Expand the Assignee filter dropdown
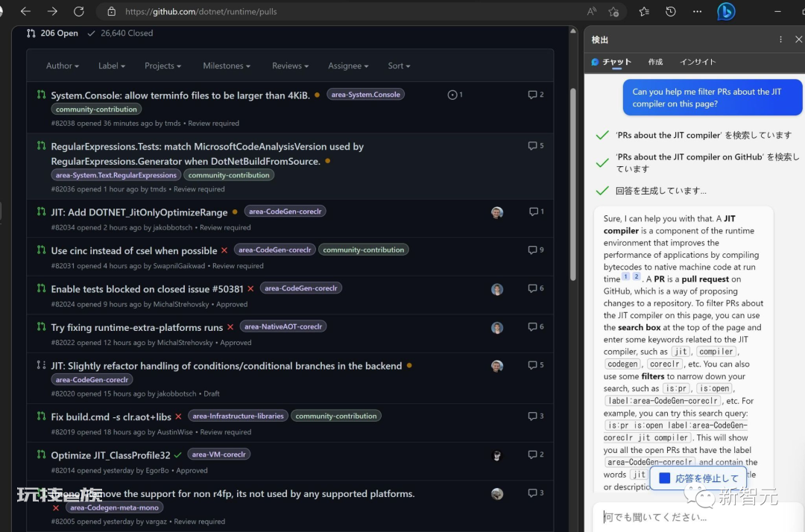The image size is (805, 532). (x=348, y=66)
